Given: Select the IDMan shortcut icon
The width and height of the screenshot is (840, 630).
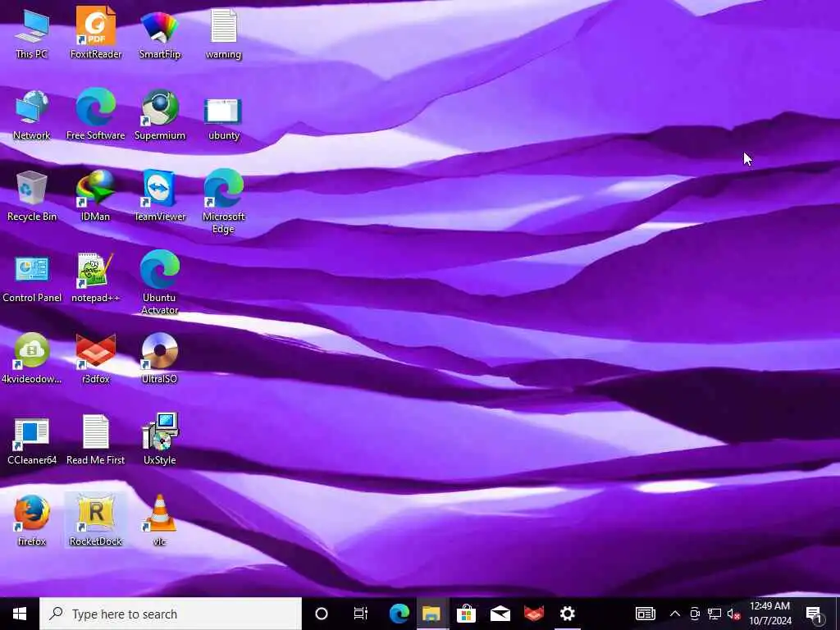Looking at the screenshot, I should (96, 196).
